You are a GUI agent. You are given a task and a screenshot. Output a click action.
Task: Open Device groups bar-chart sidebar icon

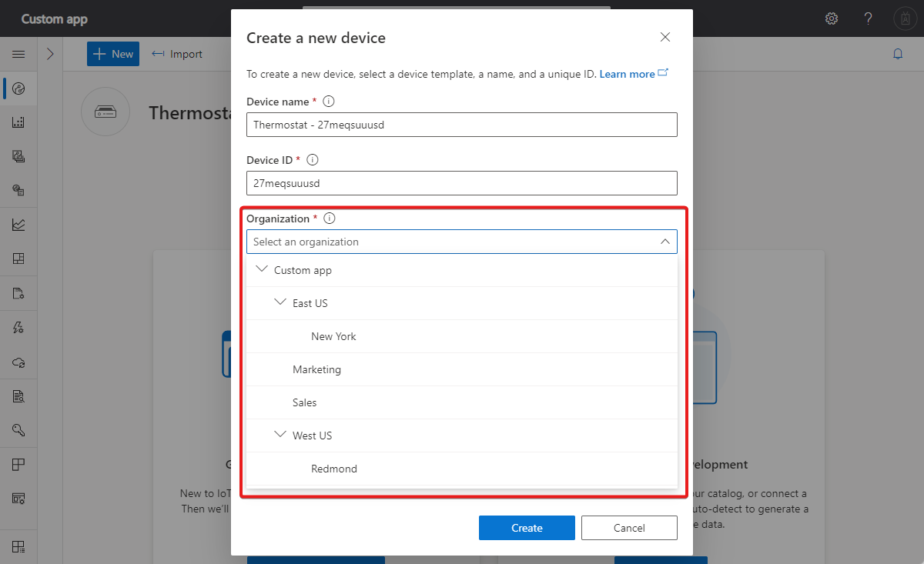pyautogui.click(x=18, y=122)
